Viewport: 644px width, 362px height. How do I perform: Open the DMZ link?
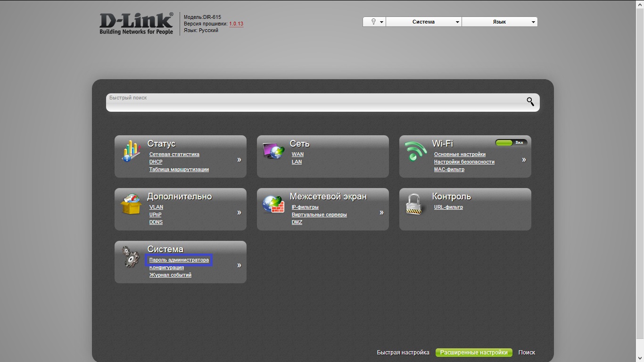coord(297,222)
